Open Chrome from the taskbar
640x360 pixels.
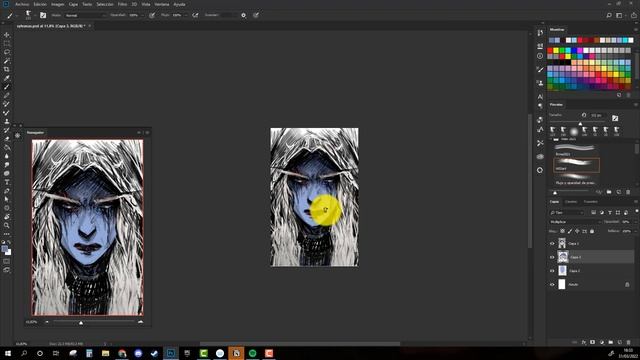pyautogui.click(x=122, y=353)
